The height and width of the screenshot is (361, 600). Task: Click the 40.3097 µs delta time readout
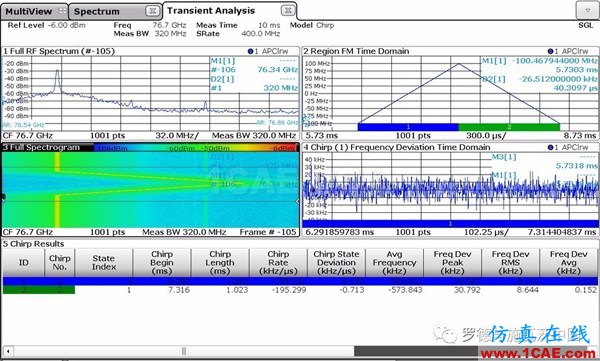pos(575,88)
